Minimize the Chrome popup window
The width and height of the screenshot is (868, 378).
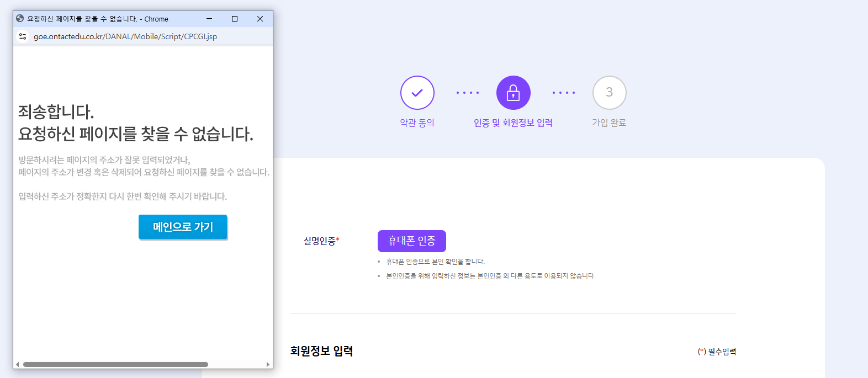pyautogui.click(x=209, y=19)
